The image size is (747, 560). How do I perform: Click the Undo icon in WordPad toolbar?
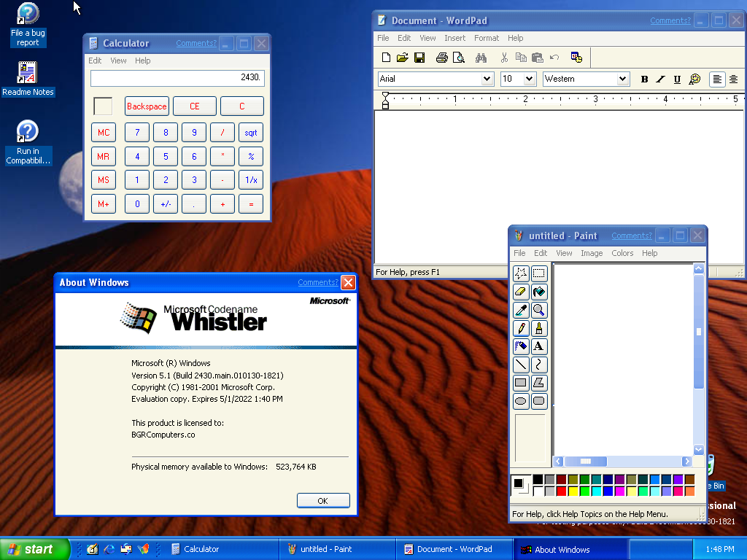pyautogui.click(x=554, y=58)
